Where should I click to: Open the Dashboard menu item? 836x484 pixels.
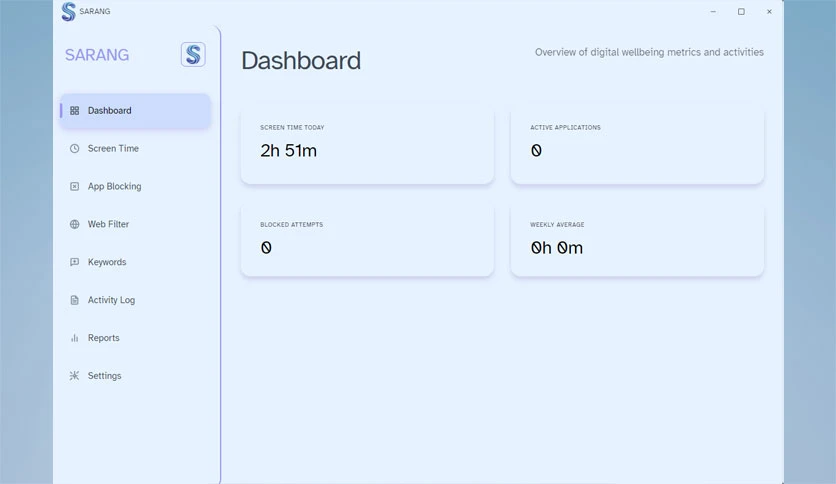[135, 111]
